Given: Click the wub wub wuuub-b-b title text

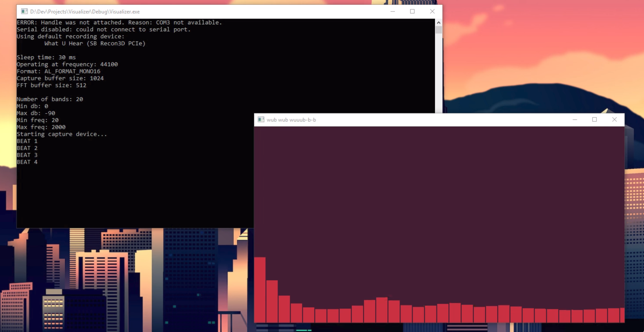Looking at the screenshot, I should point(291,120).
